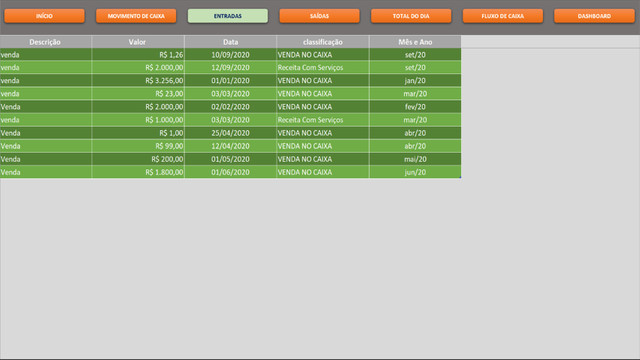The height and width of the screenshot is (360, 640).
Task: Select the classificação column header
Action: pyautogui.click(x=323, y=42)
